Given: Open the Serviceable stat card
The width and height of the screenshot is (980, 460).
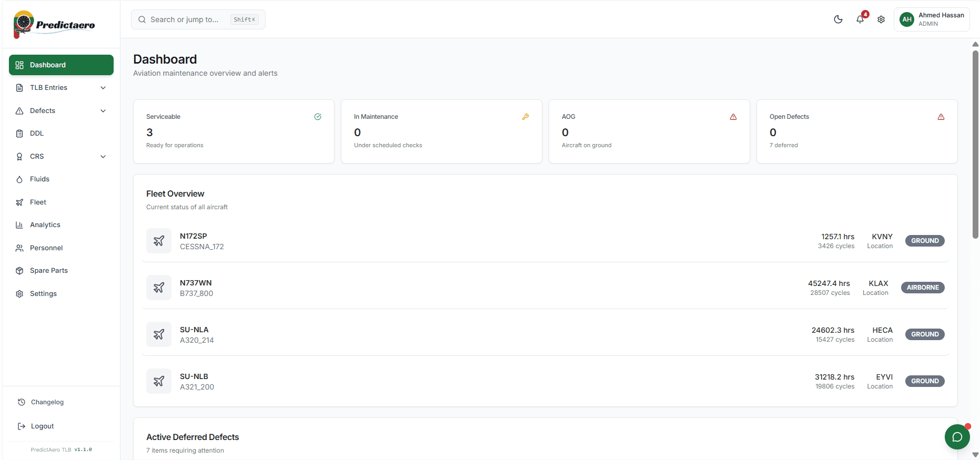Looking at the screenshot, I should [234, 131].
